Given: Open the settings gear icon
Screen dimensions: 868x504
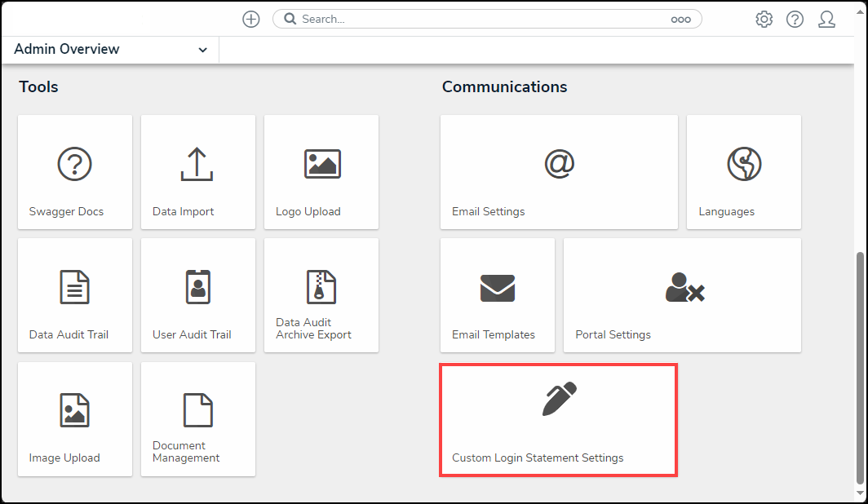Looking at the screenshot, I should tap(764, 20).
